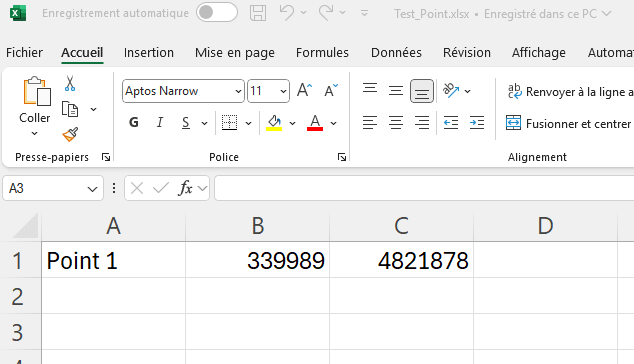Open the borders dropdown arrow
Screen dimensions: 634x364
pyautogui.click(x=249, y=123)
